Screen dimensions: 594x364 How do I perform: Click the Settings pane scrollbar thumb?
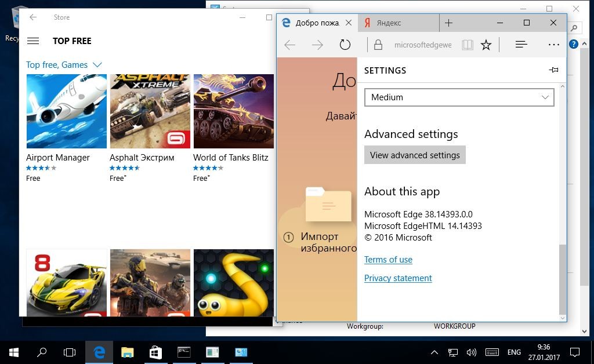563,278
